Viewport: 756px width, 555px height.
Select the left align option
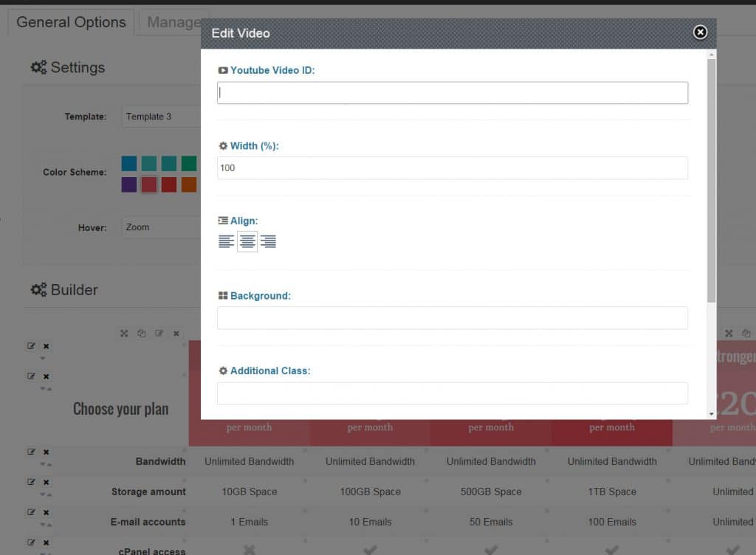point(227,241)
